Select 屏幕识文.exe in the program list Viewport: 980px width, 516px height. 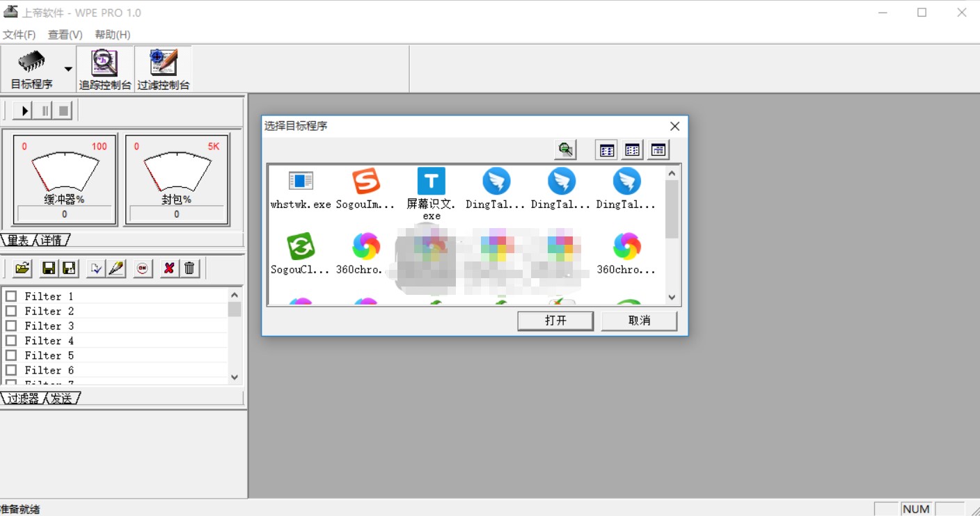click(x=432, y=194)
